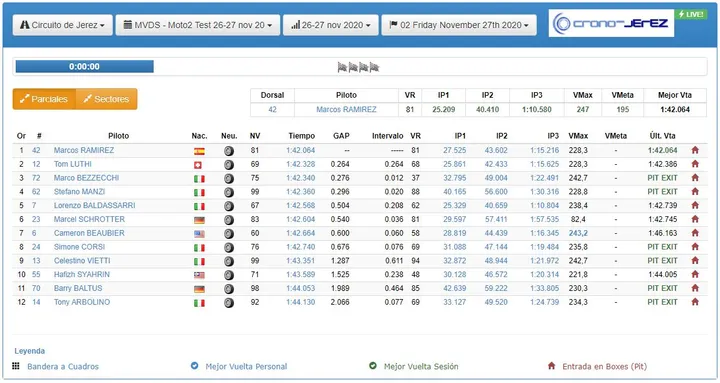Click the pit house icon for Celestino VIETTI
This screenshot has width=720, height=383.
pos(695,260)
